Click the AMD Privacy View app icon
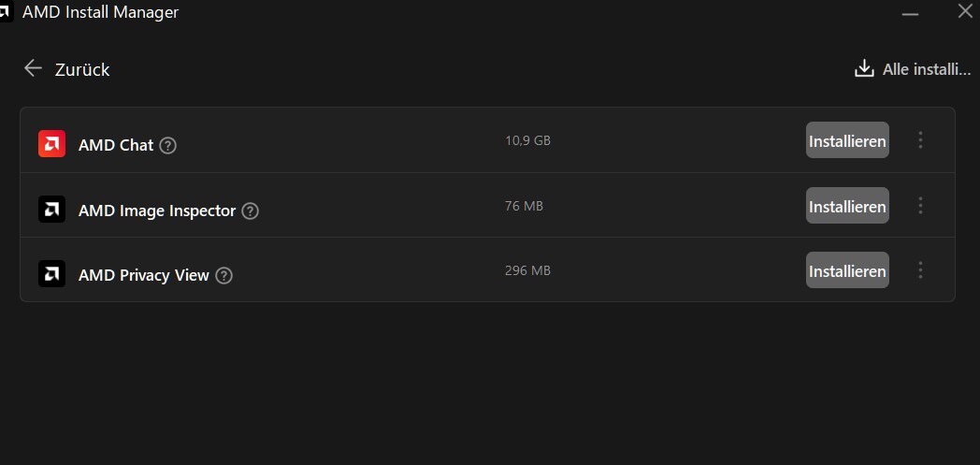The width and height of the screenshot is (980, 465). tap(51, 274)
